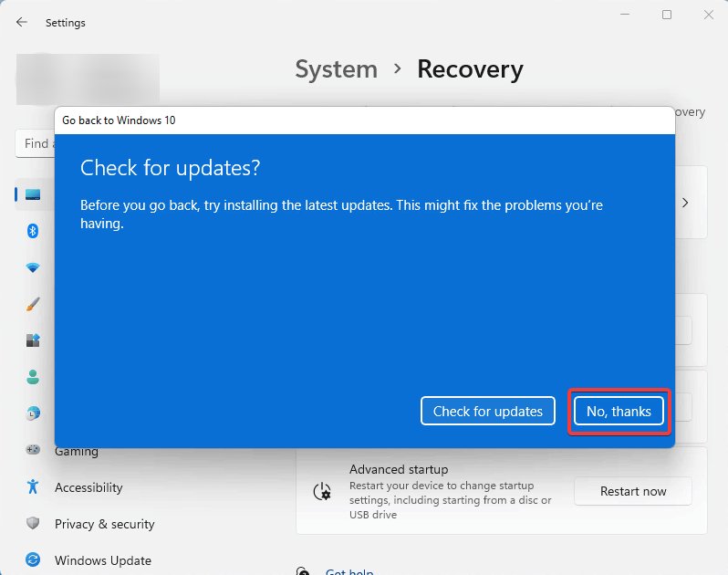Click System in the breadcrumb
The height and width of the screenshot is (575, 728).
click(x=336, y=69)
